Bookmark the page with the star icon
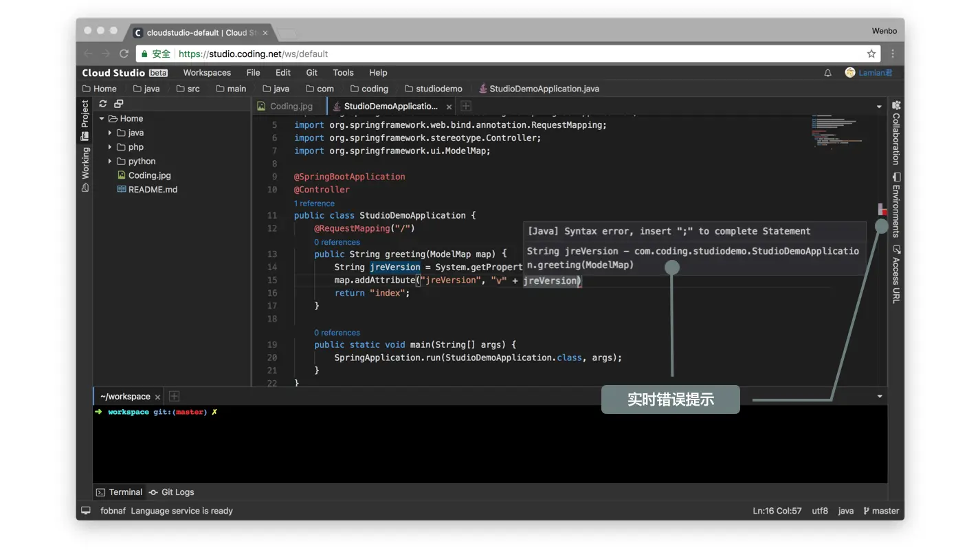 871,54
